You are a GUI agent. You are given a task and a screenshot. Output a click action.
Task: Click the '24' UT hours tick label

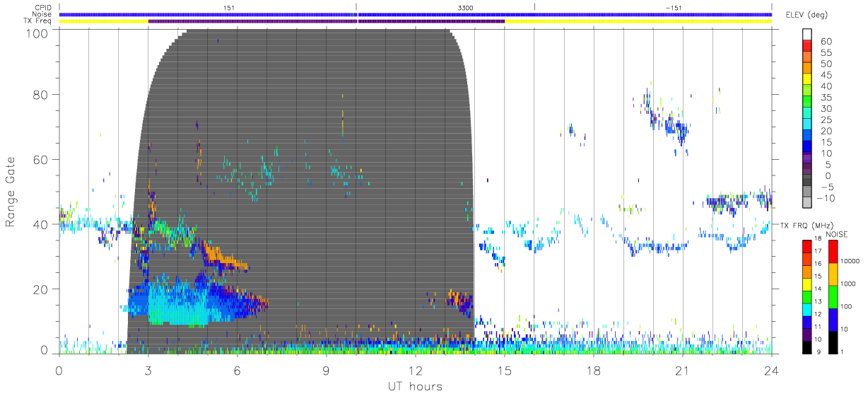pos(771,369)
